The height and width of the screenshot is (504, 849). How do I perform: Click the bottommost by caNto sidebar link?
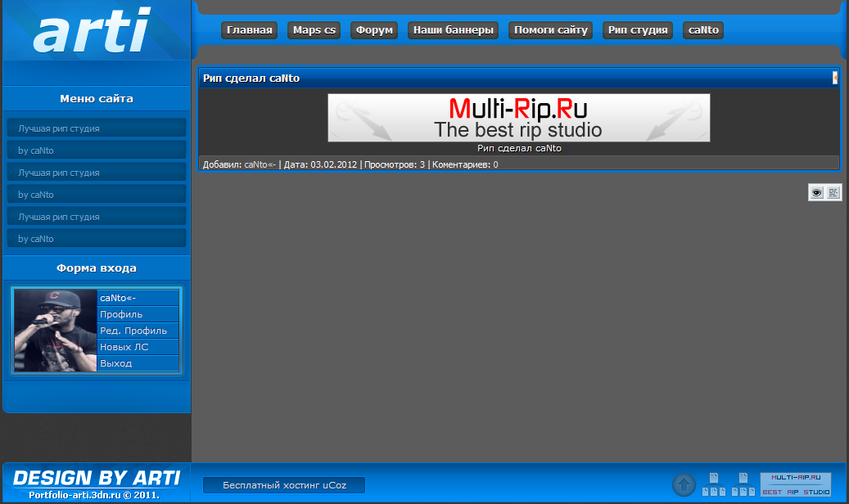point(97,239)
